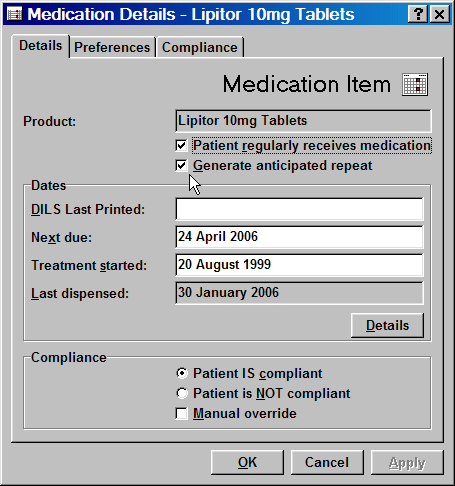Screen dimensions: 455x486
Task: Uncheck Patient regularly receives medication
Action: click(x=181, y=146)
